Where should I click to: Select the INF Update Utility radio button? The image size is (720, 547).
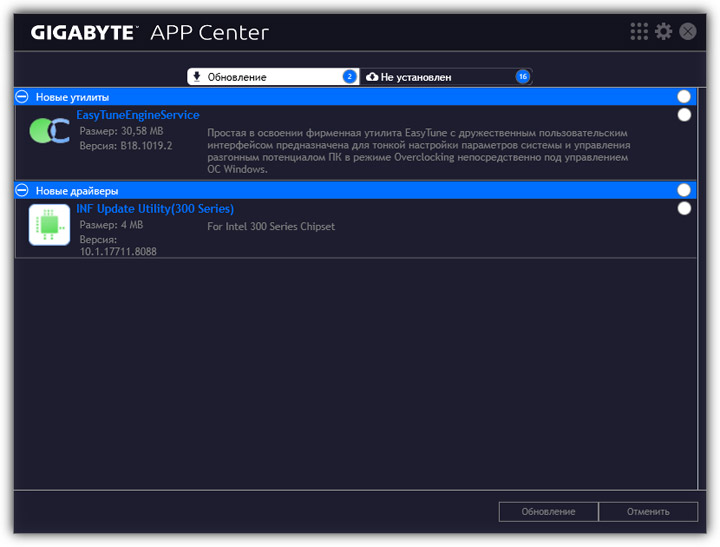[x=684, y=209]
